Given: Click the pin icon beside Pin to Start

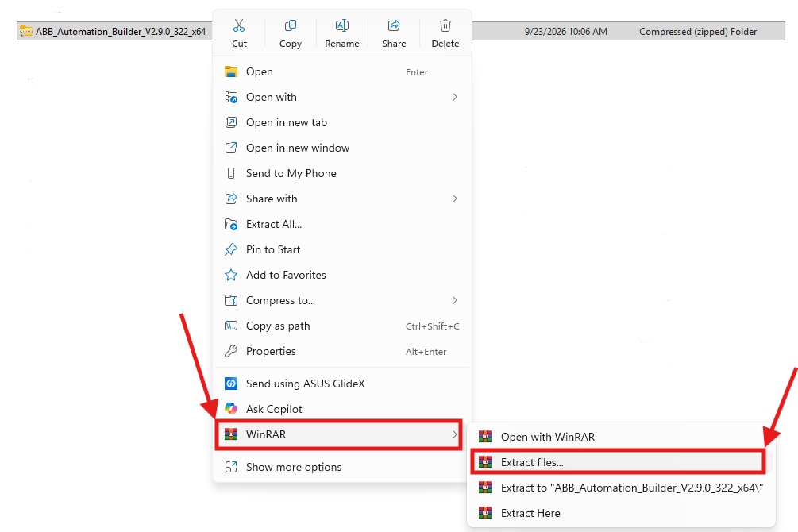Looking at the screenshot, I should coord(231,249).
